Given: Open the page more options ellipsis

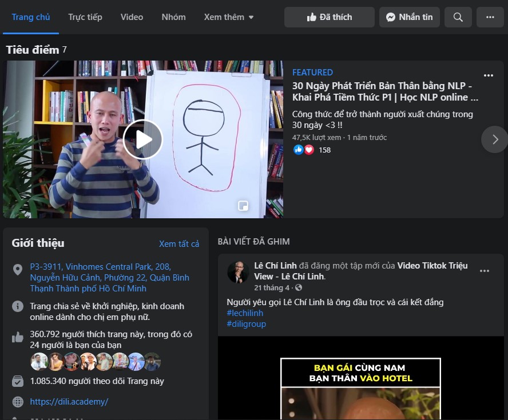Looking at the screenshot, I should (490, 17).
